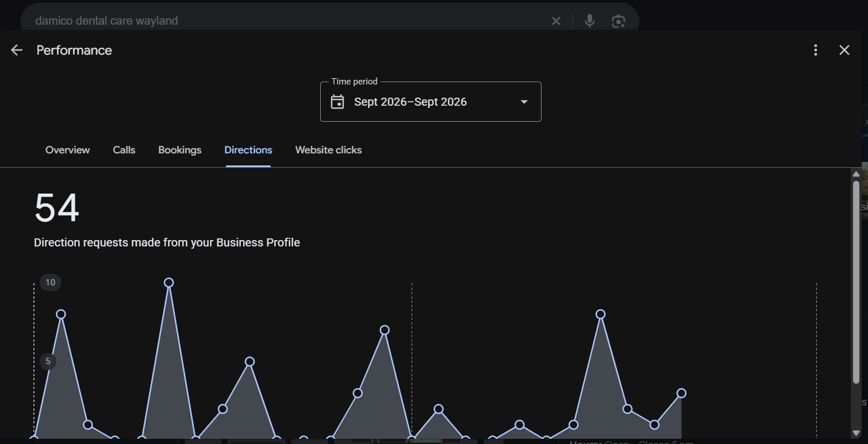Select the Bookings tab
The height and width of the screenshot is (444, 868).
pos(180,150)
